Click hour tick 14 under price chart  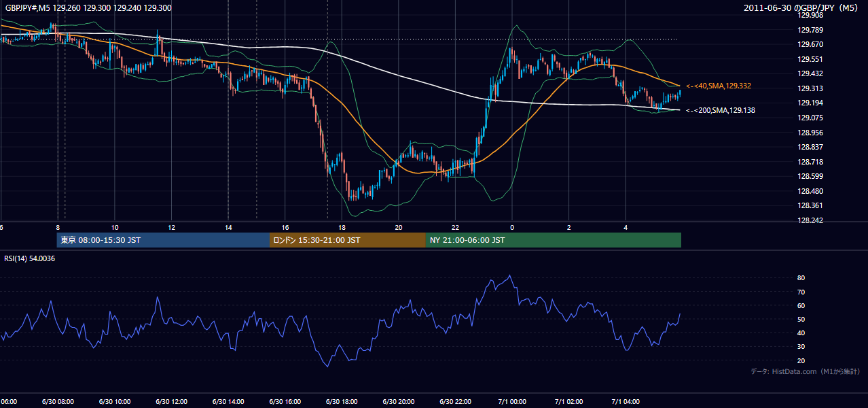pos(228,227)
